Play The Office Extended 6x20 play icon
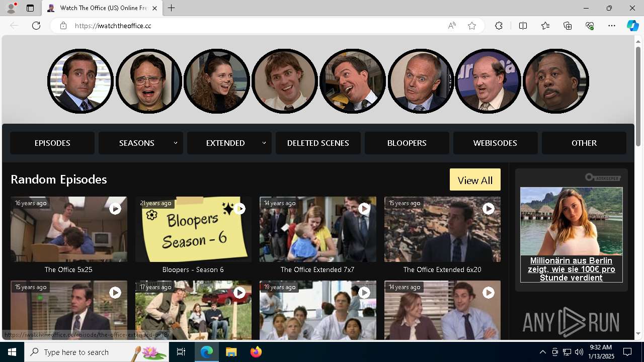Screen dimensions: 644x362 (489, 208)
